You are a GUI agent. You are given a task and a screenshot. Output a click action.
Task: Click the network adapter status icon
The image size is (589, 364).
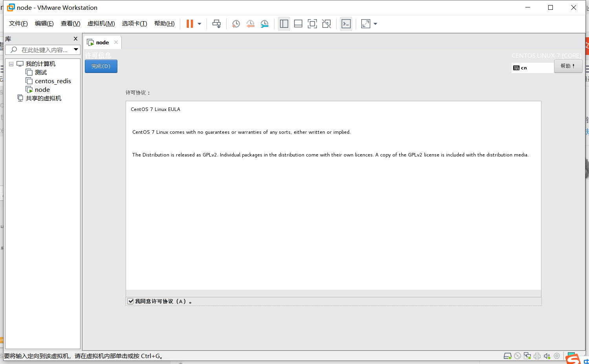coord(527,356)
